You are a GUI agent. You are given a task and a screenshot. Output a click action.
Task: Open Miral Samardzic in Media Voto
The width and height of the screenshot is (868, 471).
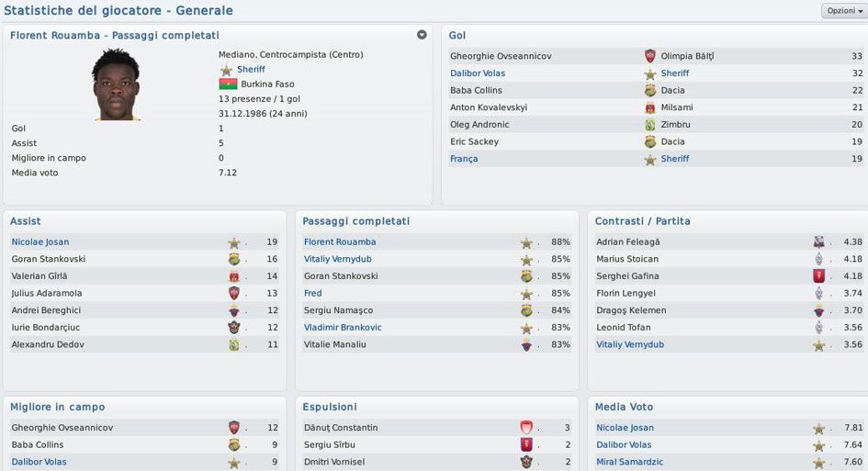pos(629,462)
